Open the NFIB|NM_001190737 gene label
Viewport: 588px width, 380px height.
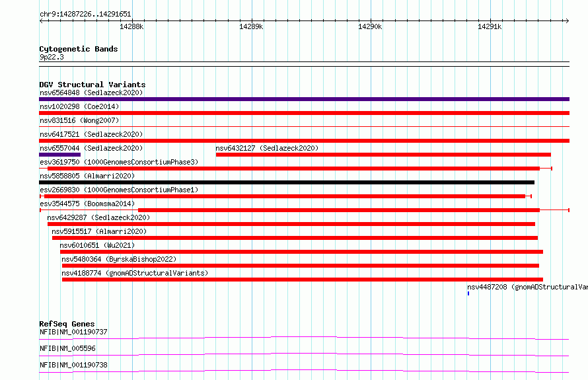73,332
